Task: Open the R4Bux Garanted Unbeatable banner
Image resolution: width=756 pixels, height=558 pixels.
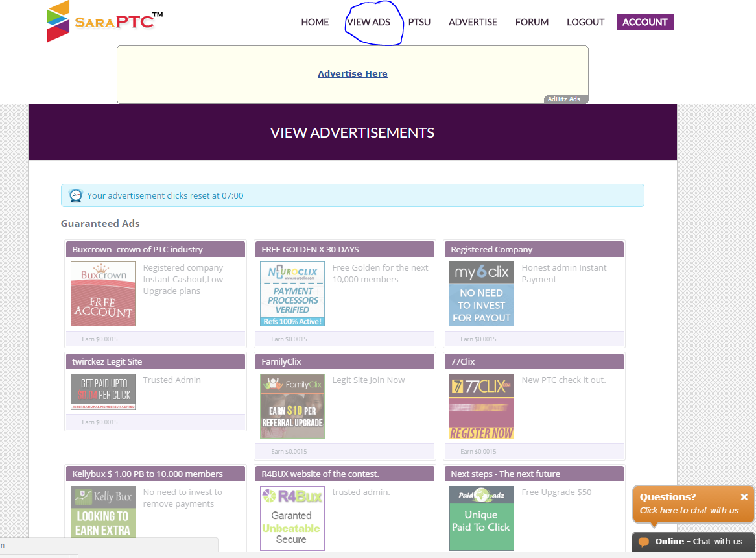Action: click(x=292, y=518)
